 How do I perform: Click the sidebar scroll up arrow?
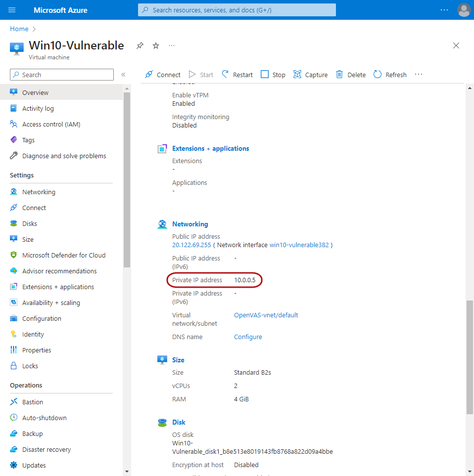tap(127, 88)
